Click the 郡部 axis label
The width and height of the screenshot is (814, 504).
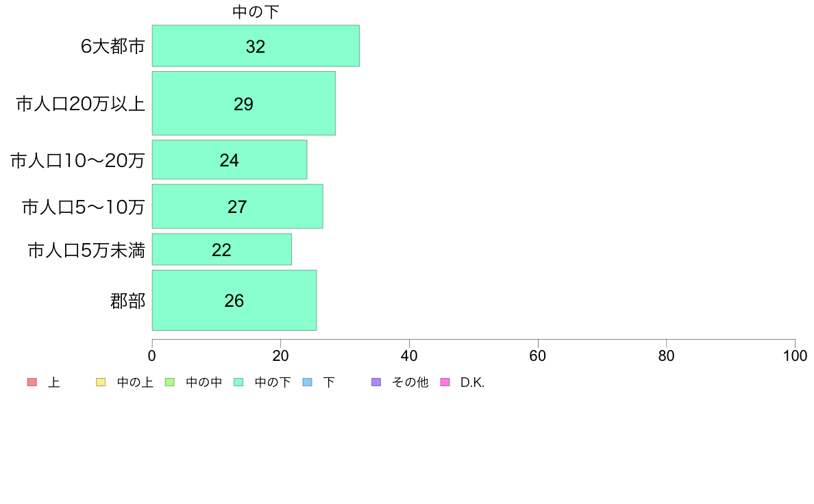[x=127, y=301]
